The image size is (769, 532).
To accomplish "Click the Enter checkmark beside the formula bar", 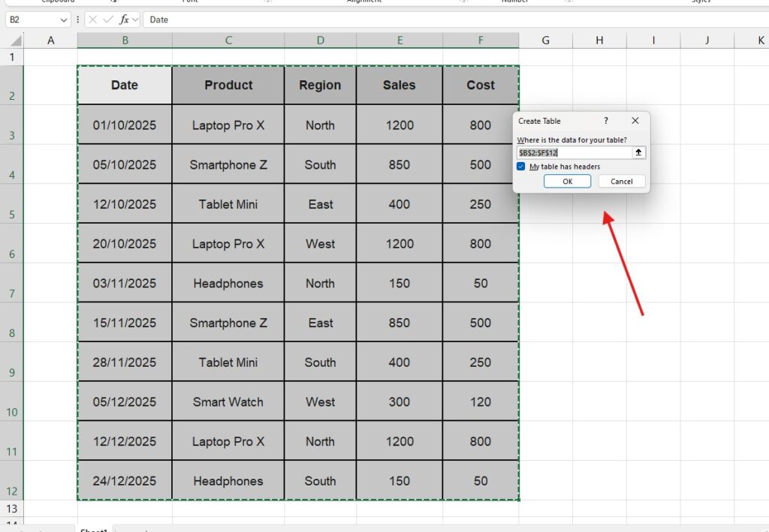I will tap(107, 20).
